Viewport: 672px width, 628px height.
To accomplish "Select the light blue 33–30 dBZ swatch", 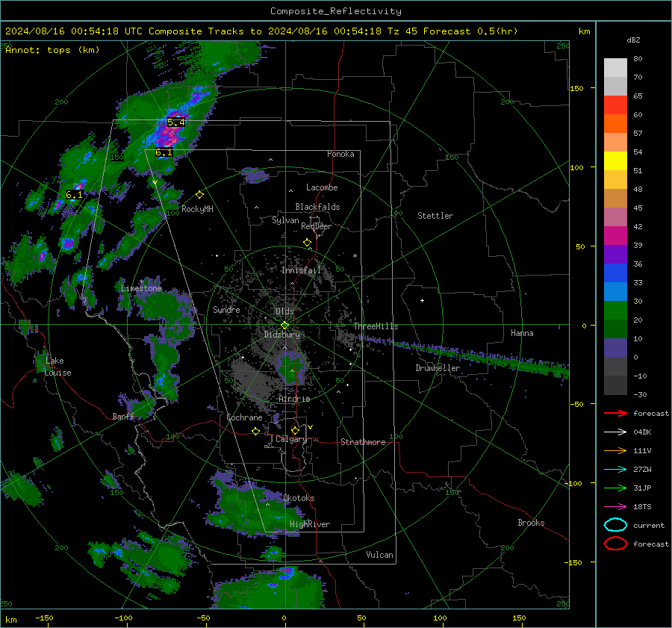I will (615, 292).
